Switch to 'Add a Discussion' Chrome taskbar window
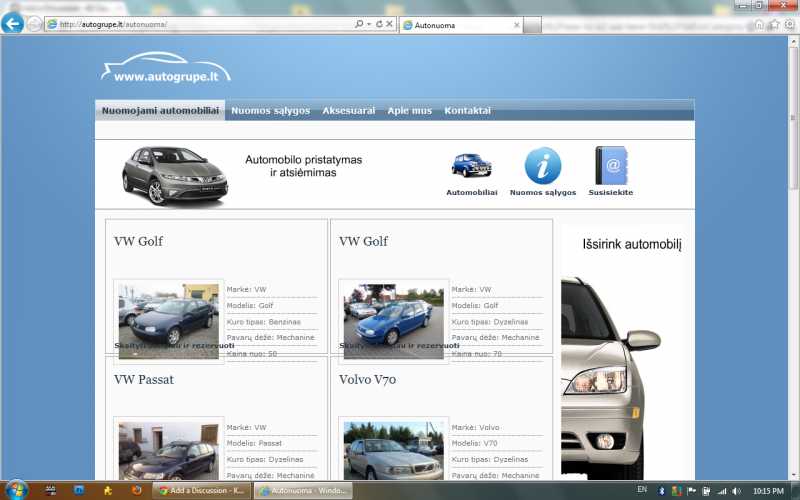Viewport: 800px width, 500px height. (x=202, y=490)
